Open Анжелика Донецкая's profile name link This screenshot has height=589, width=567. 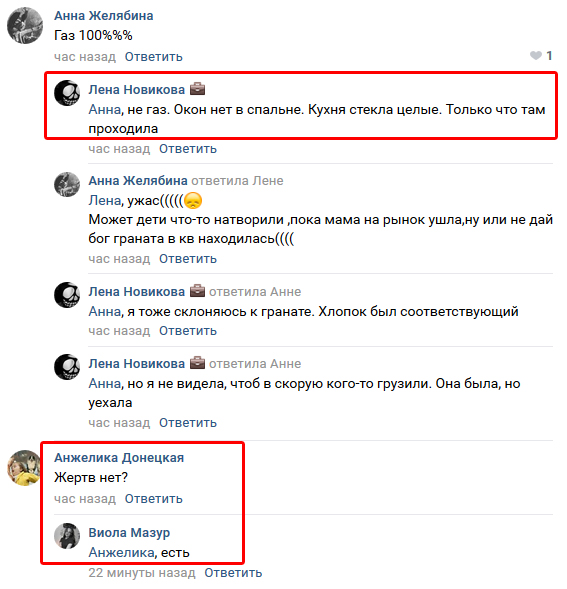(x=119, y=458)
